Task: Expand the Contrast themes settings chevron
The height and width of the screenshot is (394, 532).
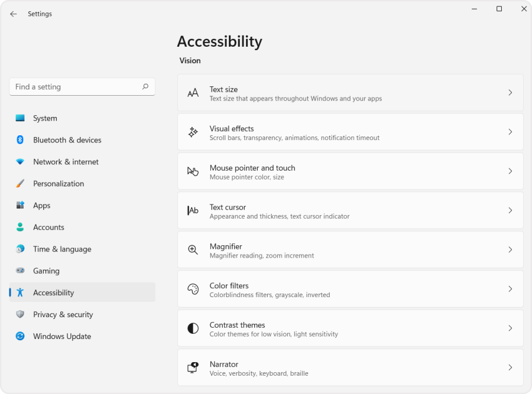Action: (x=510, y=328)
